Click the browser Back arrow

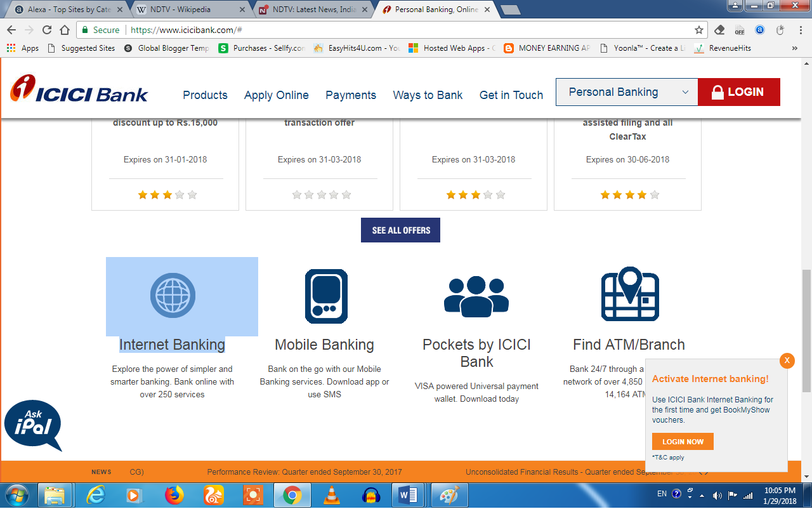point(11,30)
